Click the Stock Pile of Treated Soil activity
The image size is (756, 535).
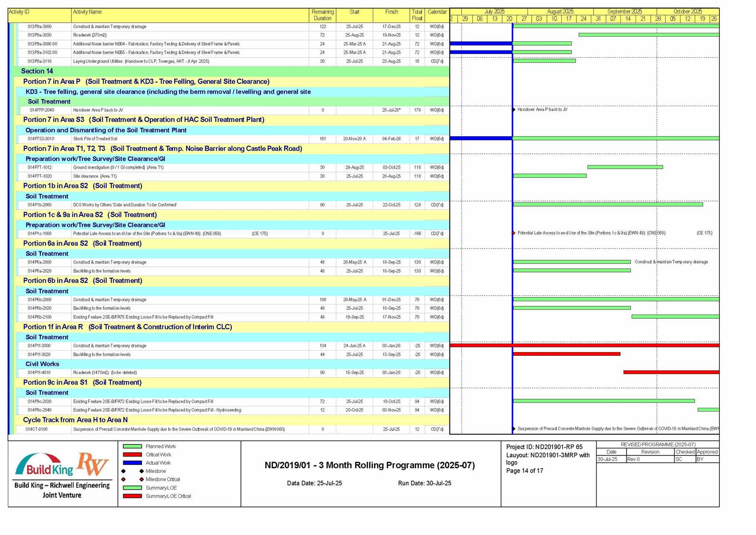[95, 139]
